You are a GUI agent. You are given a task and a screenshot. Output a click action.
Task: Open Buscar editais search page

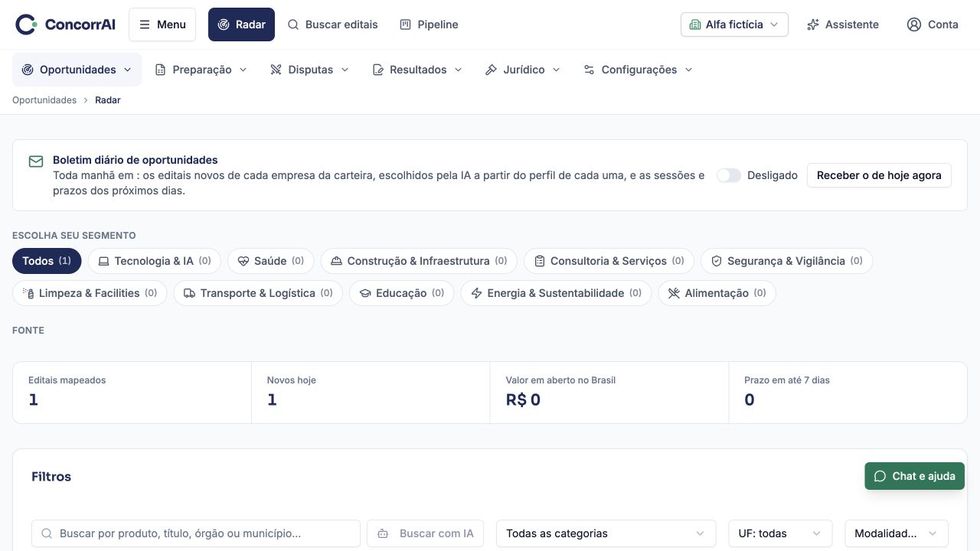tap(332, 24)
